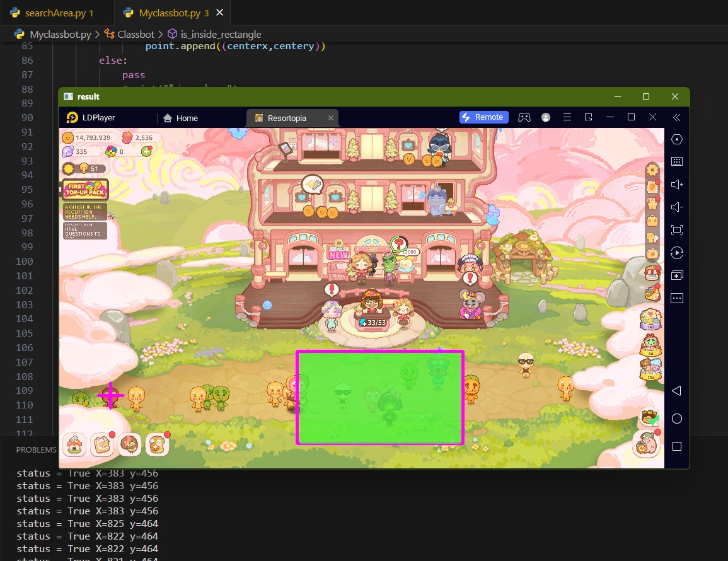
Task: Tap the star badge icon in game side menu
Action: tap(652, 204)
